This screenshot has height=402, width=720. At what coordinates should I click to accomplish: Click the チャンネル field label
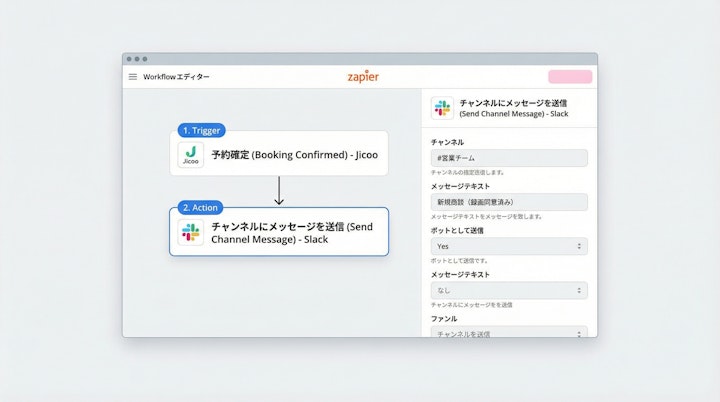pos(447,142)
